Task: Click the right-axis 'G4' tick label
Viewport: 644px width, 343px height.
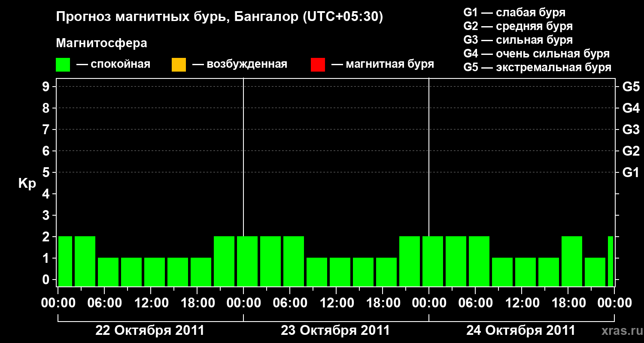Action: [x=631, y=108]
